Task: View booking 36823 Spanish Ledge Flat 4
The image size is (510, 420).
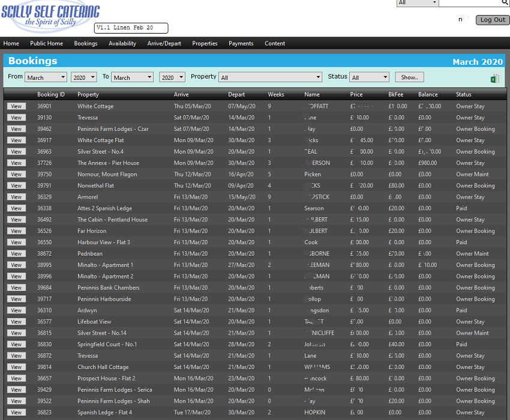Action: coord(16,412)
